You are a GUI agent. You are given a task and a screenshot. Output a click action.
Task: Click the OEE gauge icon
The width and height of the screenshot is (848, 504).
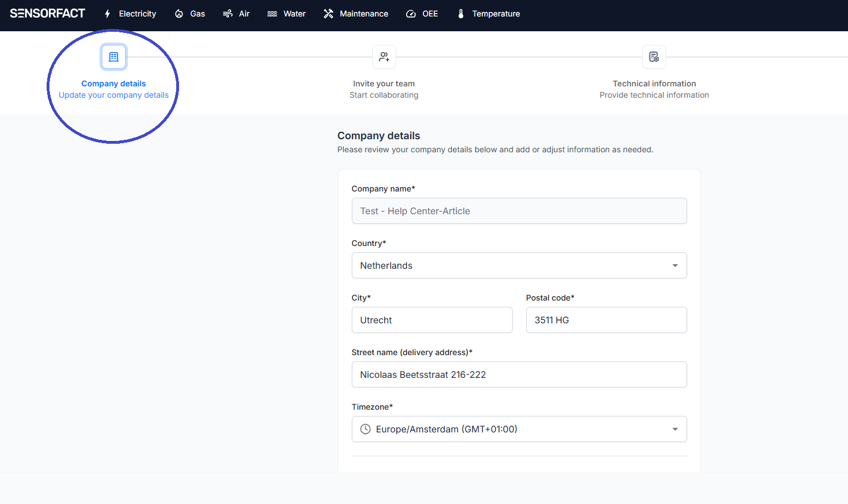click(411, 14)
